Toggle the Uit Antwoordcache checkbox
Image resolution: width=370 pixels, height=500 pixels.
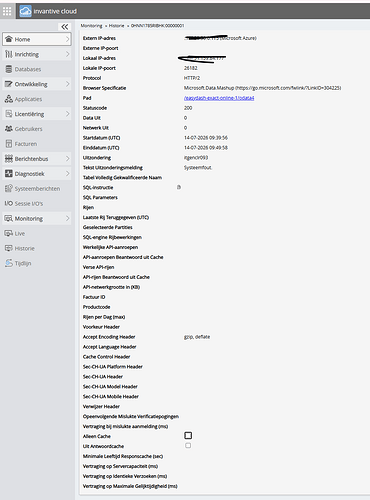pyautogui.click(x=188, y=446)
